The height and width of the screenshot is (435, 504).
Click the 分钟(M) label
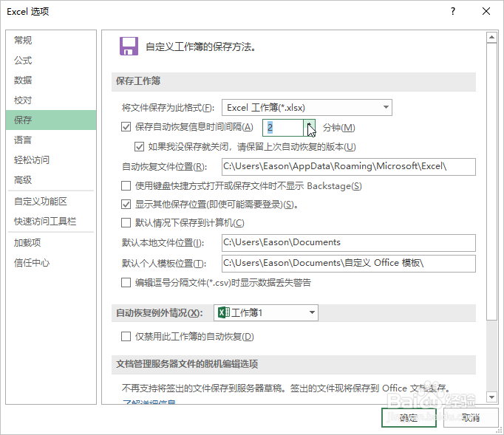coord(338,128)
